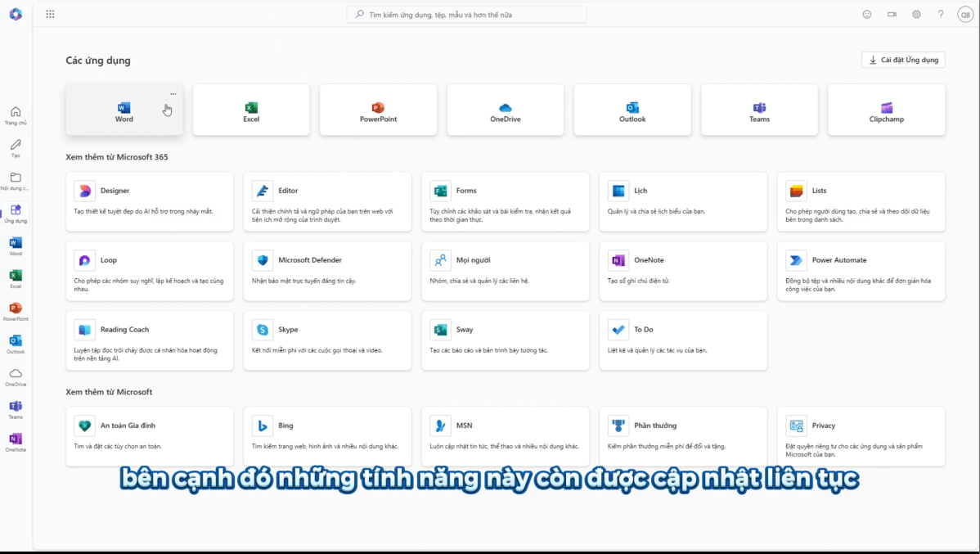980x554 pixels.
Task: Open the Editor app card
Action: click(x=327, y=202)
